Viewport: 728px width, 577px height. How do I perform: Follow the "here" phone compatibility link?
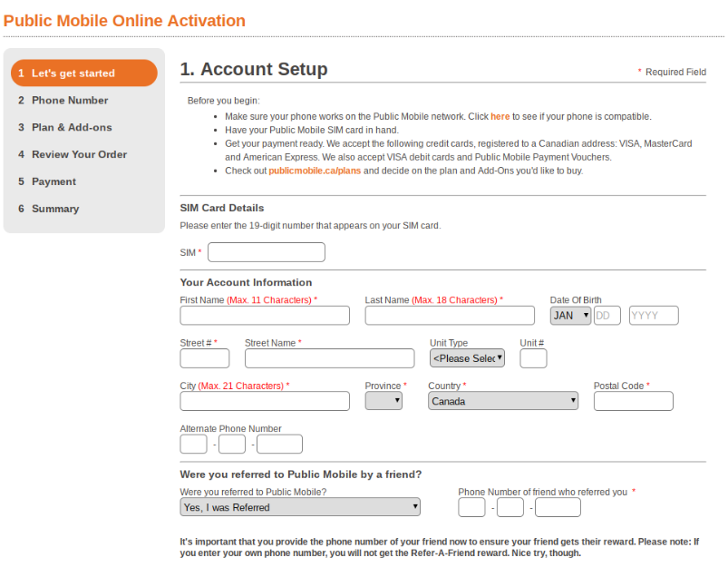pos(500,117)
